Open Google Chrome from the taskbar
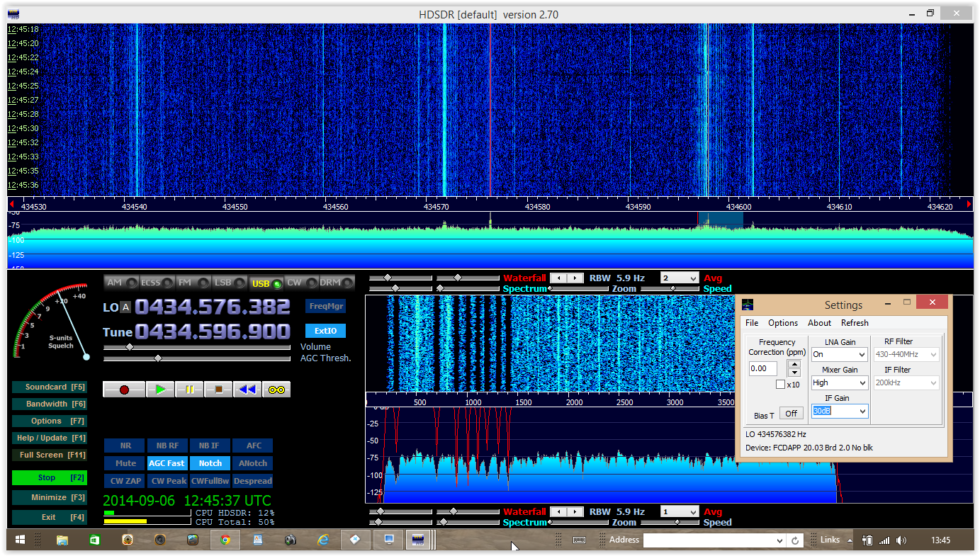Viewport: 980px width, 556px height. click(x=225, y=540)
